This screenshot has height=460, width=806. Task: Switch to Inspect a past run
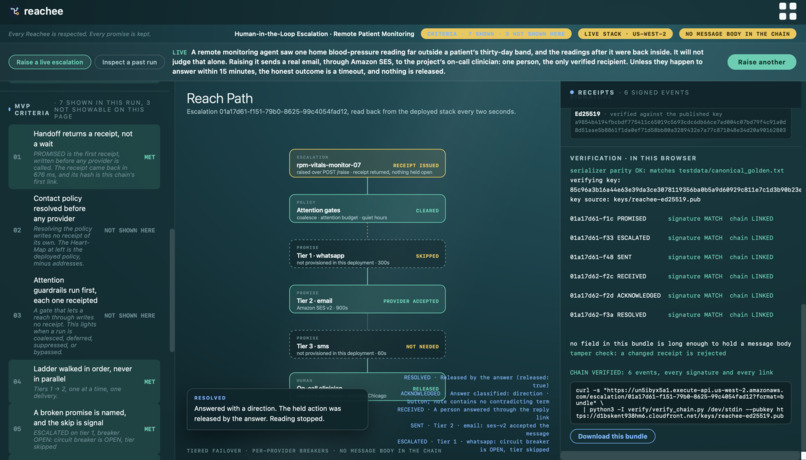coord(130,62)
